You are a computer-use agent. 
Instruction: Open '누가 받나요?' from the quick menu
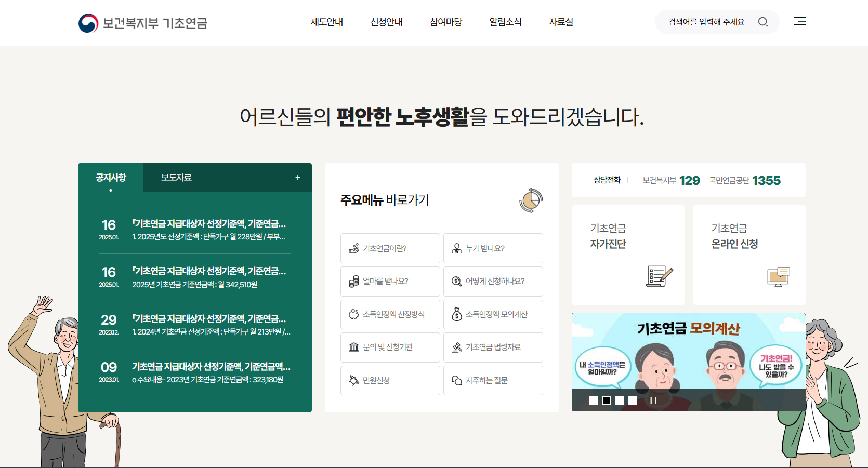pyautogui.click(x=456, y=248)
